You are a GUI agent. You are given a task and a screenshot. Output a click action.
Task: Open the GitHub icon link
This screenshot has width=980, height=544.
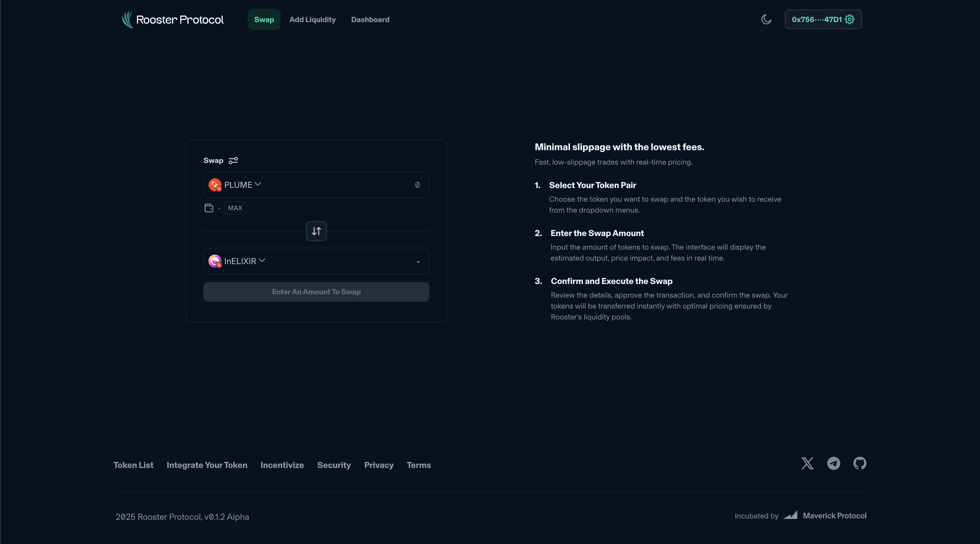click(859, 463)
